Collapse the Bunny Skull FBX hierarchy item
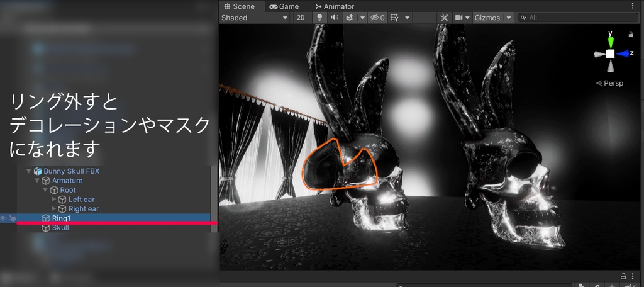The image size is (644, 287). click(29, 171)
